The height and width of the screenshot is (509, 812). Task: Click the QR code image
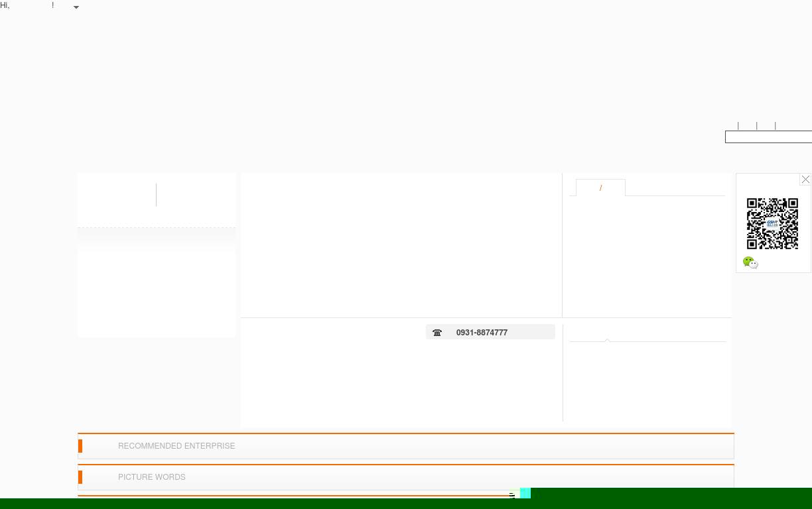click(772, 223)
